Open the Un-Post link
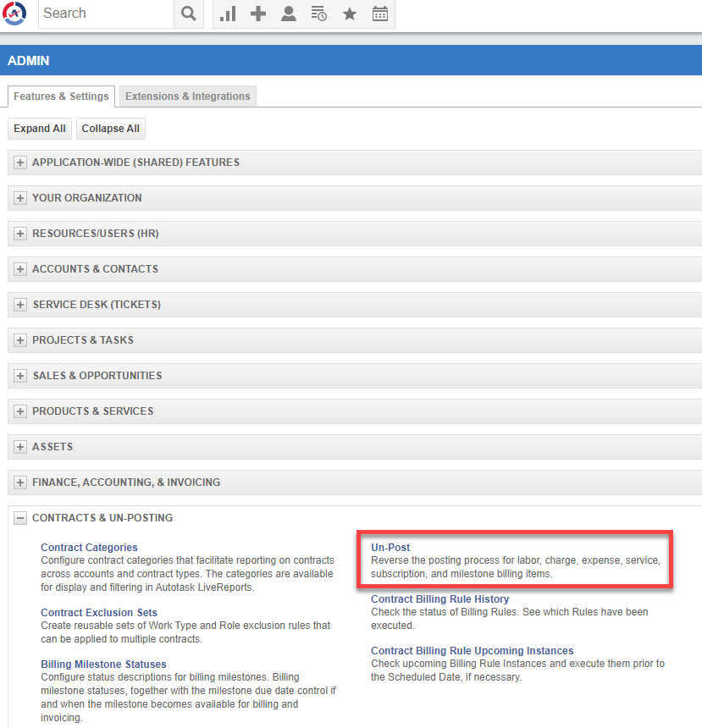Screen dimensions: 702x728 coord(390,548)
